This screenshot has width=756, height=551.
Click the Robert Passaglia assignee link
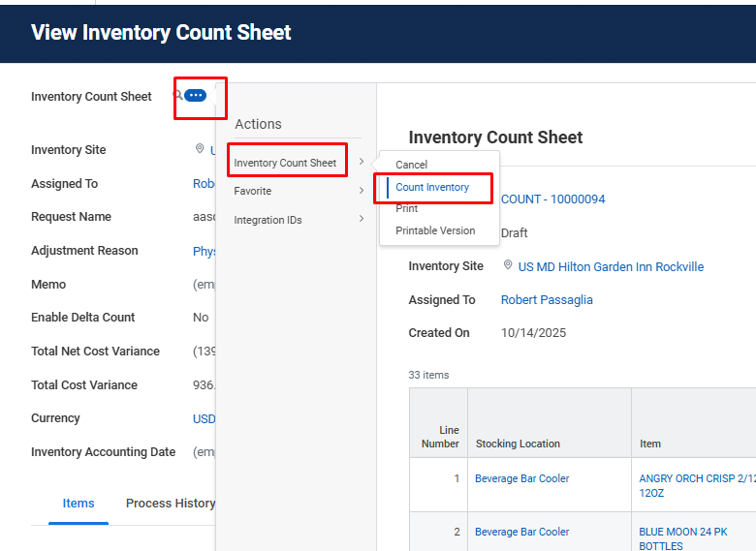(x=547, y=300)
